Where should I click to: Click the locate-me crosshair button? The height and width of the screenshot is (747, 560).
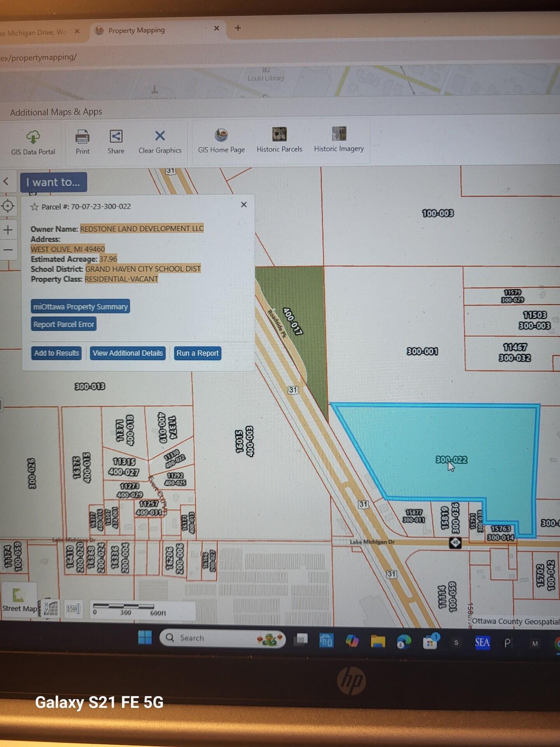[x=8, y=206]
